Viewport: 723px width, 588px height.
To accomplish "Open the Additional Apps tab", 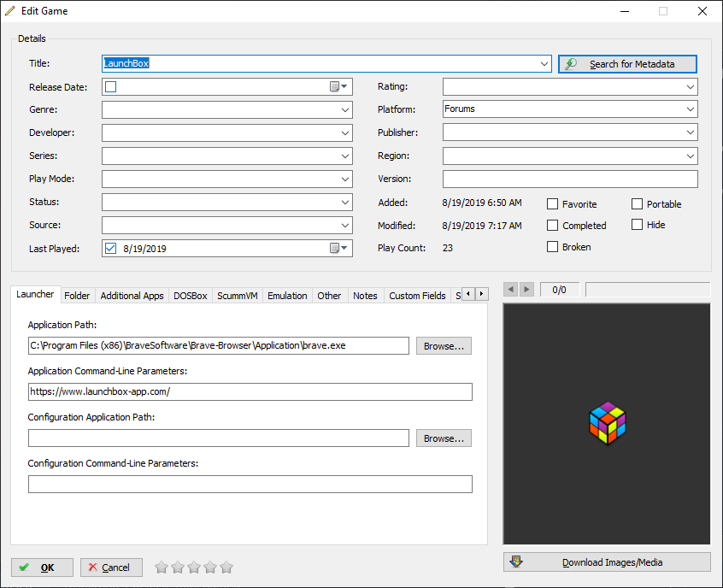I will [132, 296].
